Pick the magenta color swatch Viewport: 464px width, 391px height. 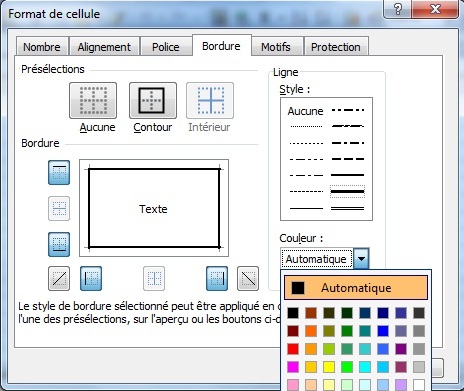(293, 367)
